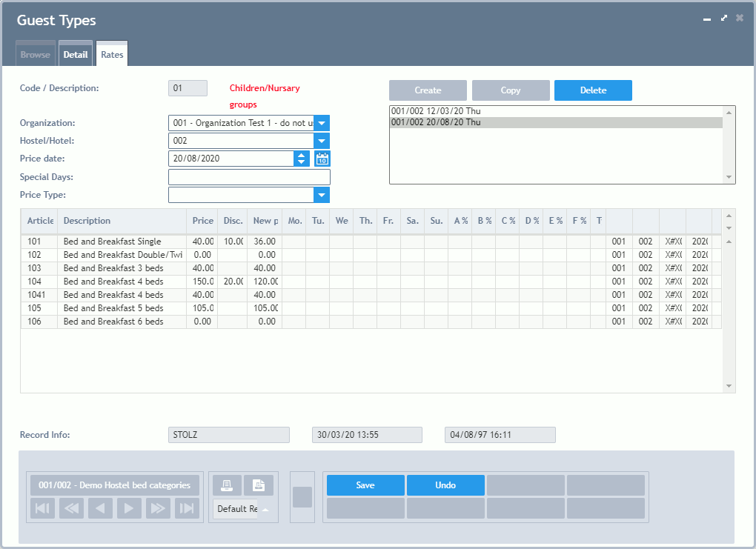Click the down arrow of the article table scrollbar
Viewport: 756px width, 549px height.
pos(729,386)
